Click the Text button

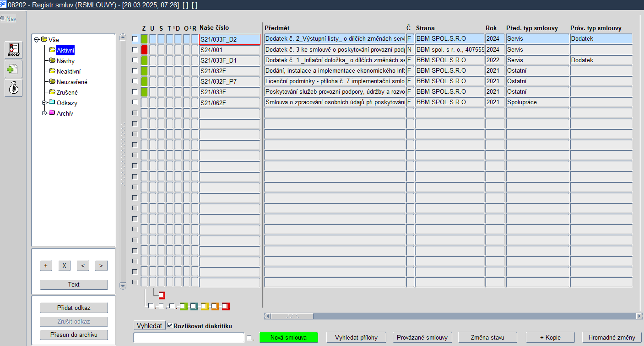click(x=74, y=284)
